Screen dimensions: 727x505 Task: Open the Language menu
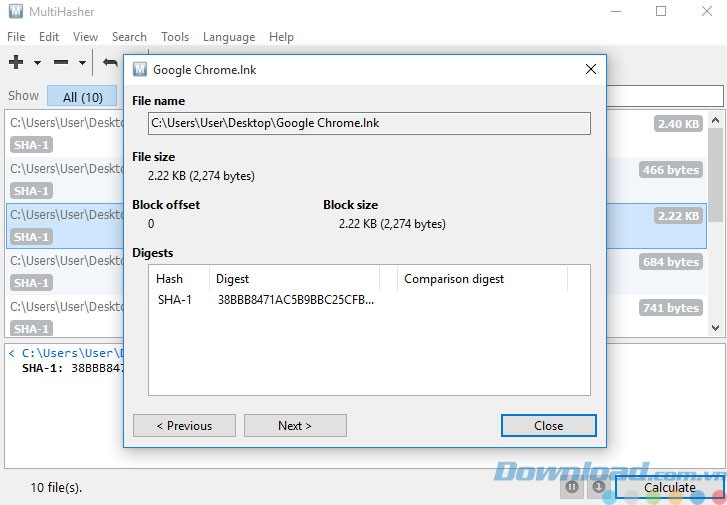tap(229, 37)
